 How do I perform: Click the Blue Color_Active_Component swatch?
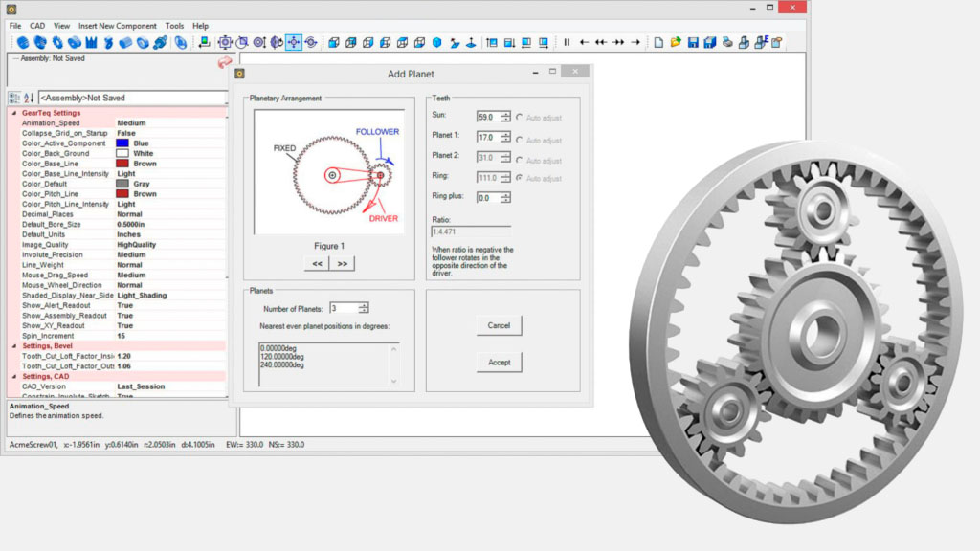click(x=122, y=143)
